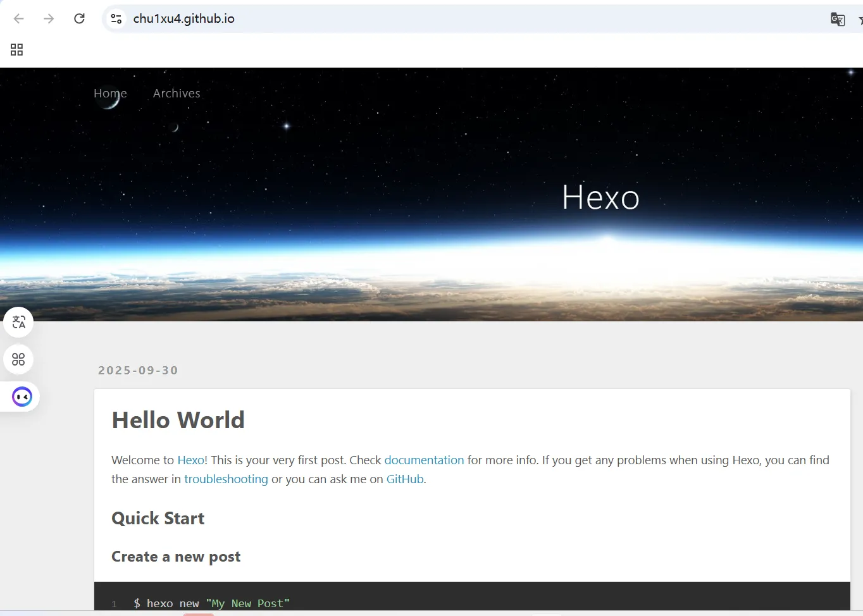Click the floating translate button on left
Image resolution: width=863 pixels, height=616 pixels.
[x=19, y=323]
